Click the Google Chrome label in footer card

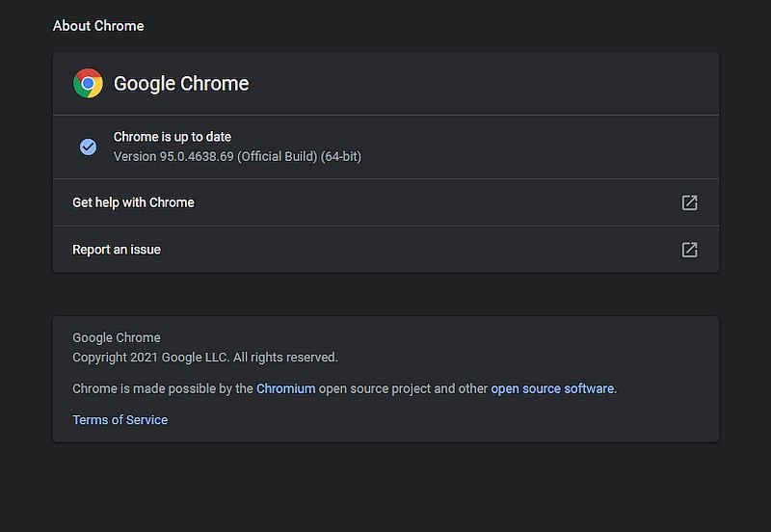coord(117,338)
